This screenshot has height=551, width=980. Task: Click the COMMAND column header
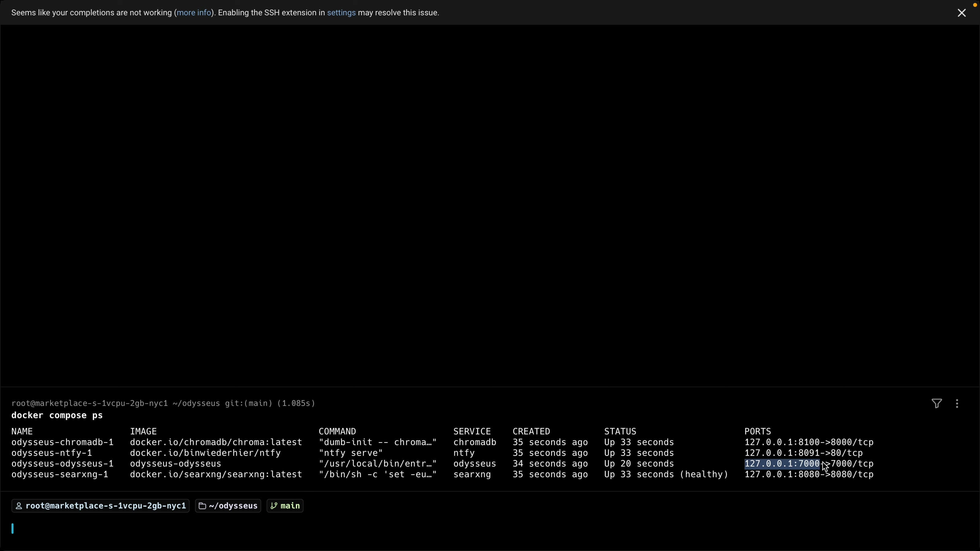[337, 431]
